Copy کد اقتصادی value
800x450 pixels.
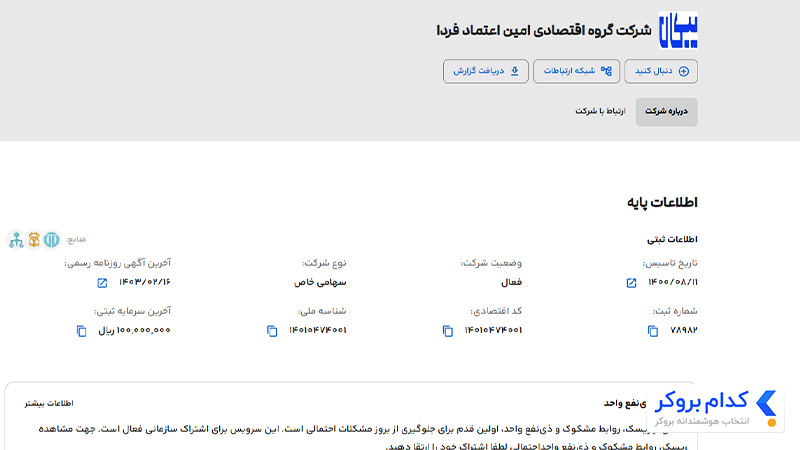pyautogui.click(x=447, y=331)
